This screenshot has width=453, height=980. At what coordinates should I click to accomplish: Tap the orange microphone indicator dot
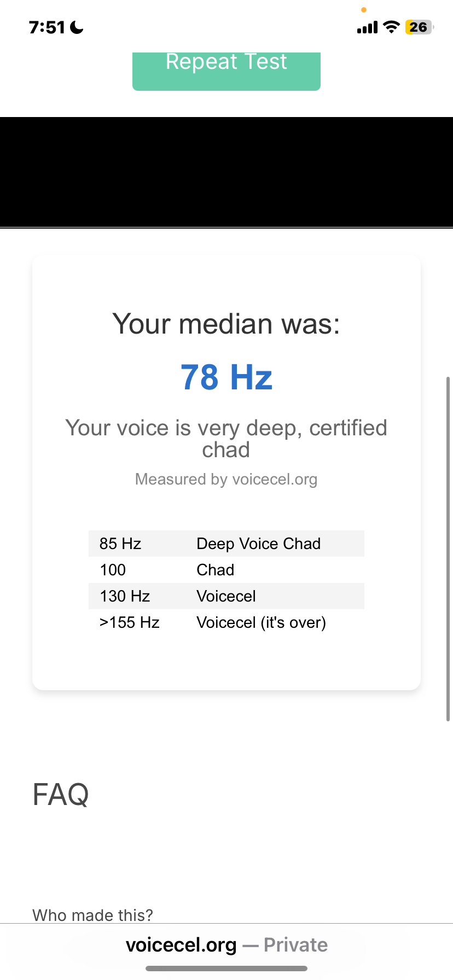click(x=364, y=10)
